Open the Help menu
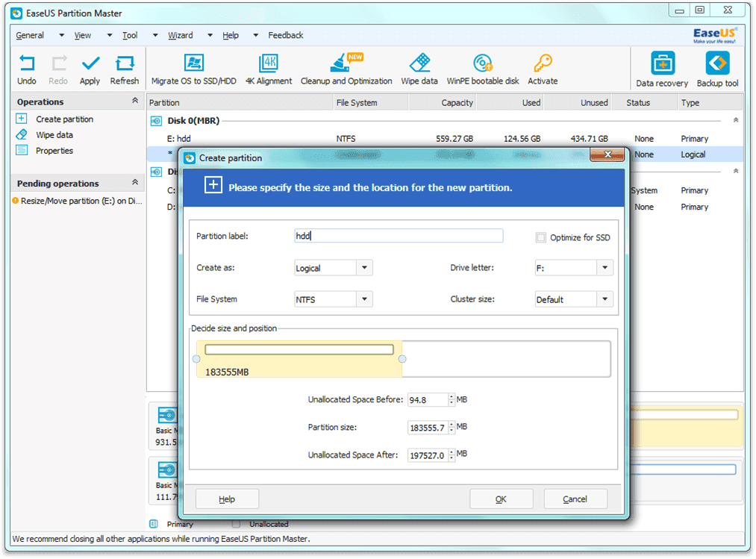This screenshot has height=559, width=756. pos(231,35)
